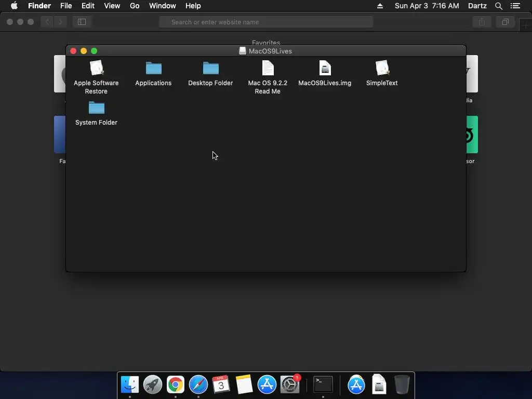This screenshot has height=399, width=532.
Task: Open the Apple Software Restore file icon
Action: (96, 68)
